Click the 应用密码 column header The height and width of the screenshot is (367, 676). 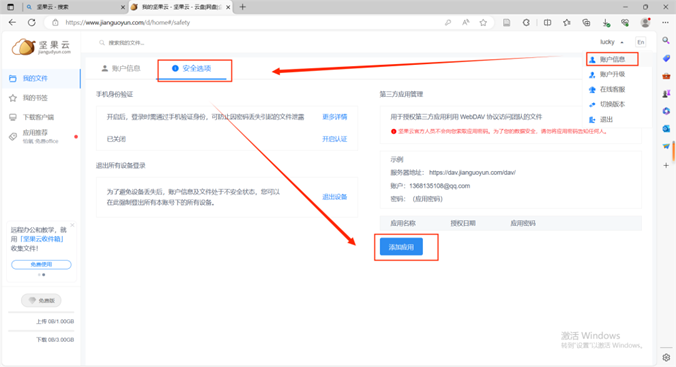(523, 223)
